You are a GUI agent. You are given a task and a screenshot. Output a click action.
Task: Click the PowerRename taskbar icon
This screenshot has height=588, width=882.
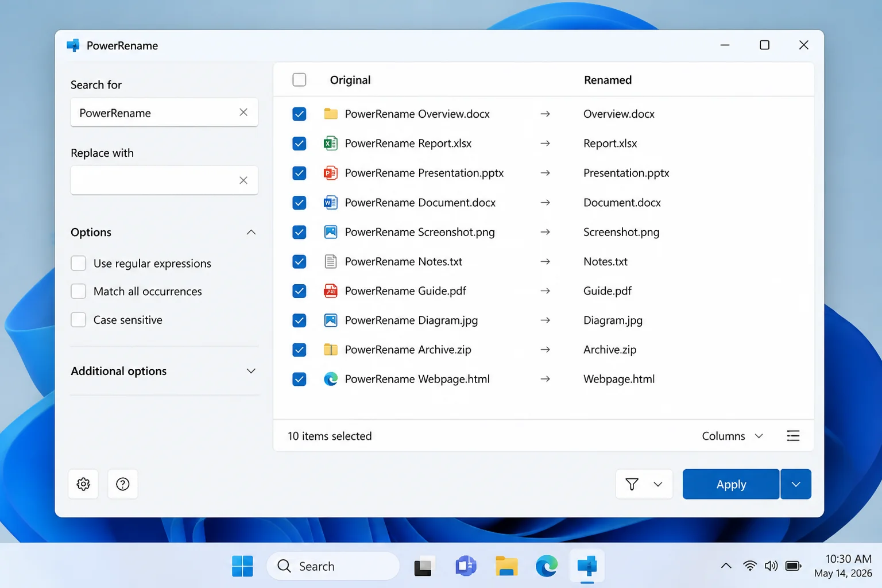[x=587, y=566]
